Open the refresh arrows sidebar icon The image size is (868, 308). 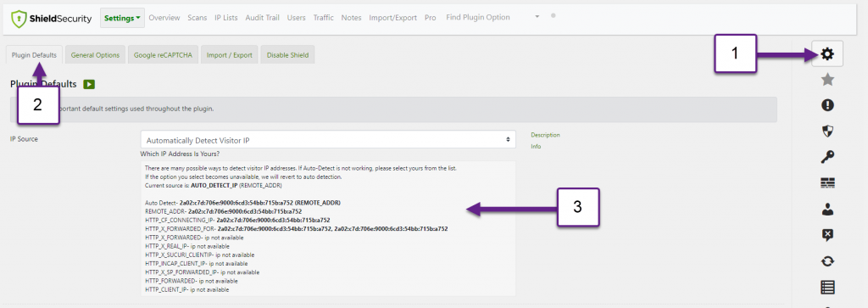pyautogui.click(x=827, y=261)
